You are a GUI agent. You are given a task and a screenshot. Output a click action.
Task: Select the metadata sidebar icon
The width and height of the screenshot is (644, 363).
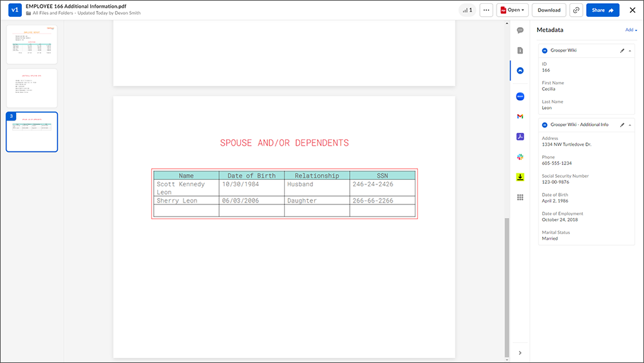coord(520,71)
